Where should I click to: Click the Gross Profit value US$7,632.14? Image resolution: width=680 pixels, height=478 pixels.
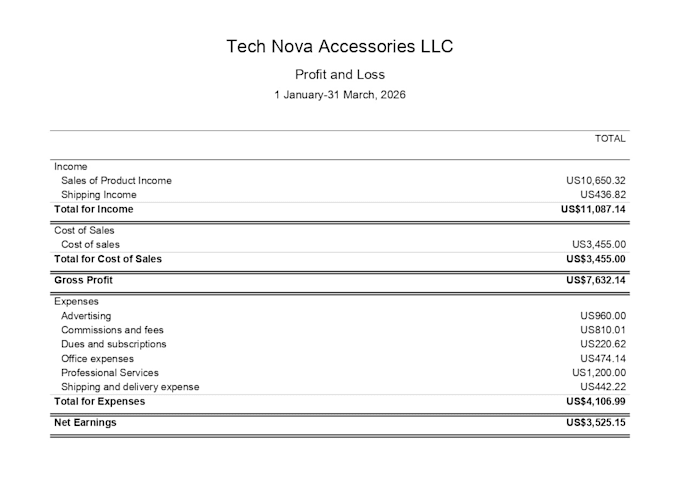coord(595,280)
